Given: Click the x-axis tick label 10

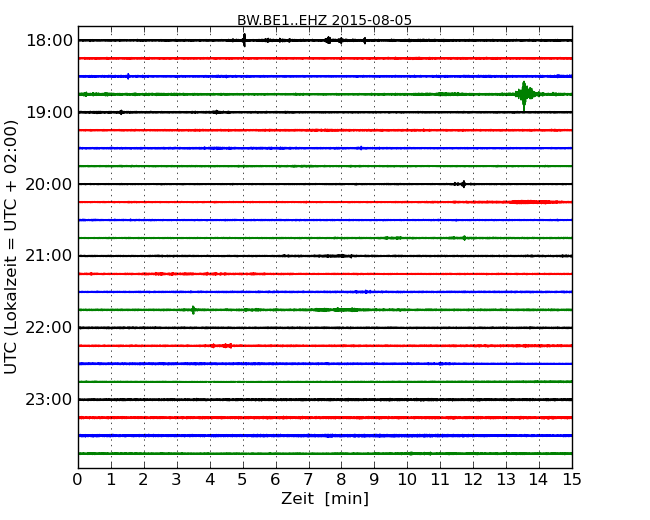Looking at the screenshot, I should pyautogui.click(x=407, y=479).
